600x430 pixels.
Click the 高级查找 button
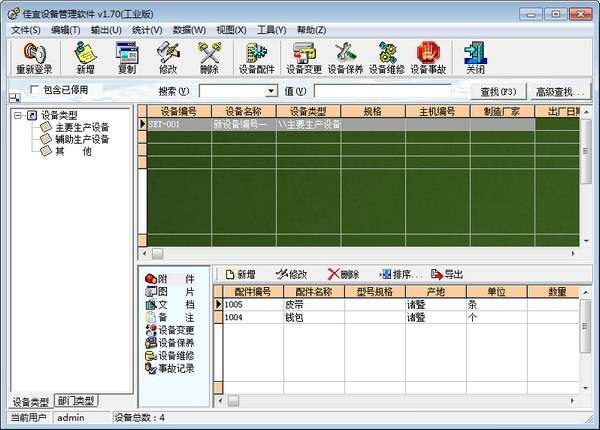[561, 92]
